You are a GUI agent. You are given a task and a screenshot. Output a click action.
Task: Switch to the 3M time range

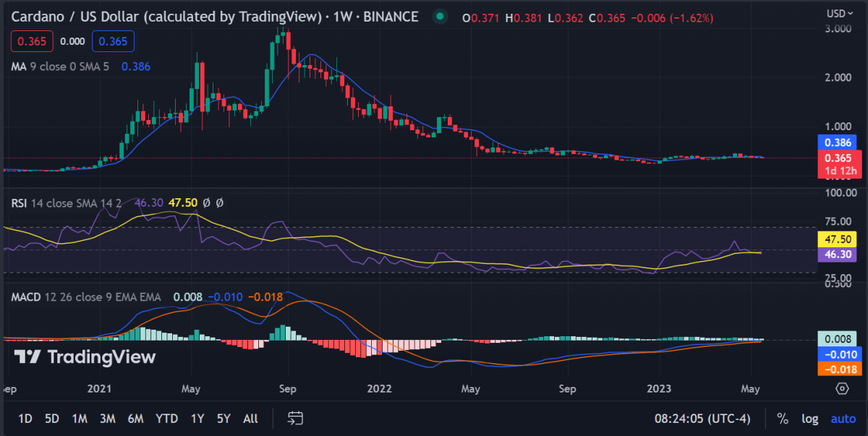click(x=108, y=418)
